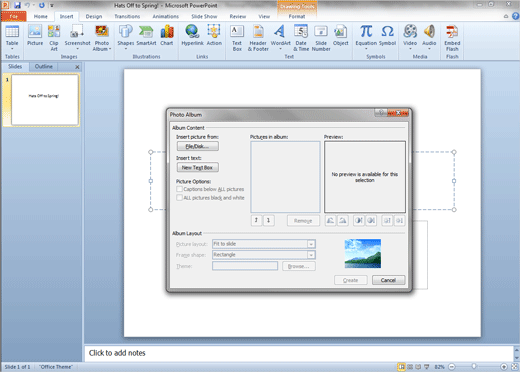Open Header & Footer
The width and height of the screenshot is (520, 372).
click(258, 32)
